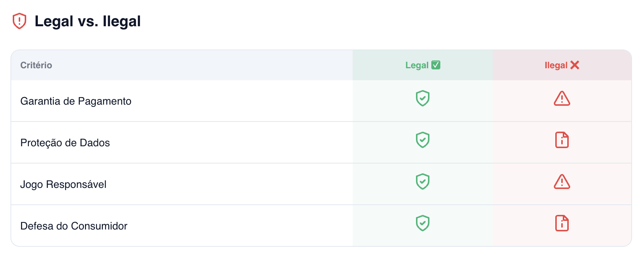Select the Critério column header
The image size is (644, 261).
pyautogui.click(x=36, y=65)
